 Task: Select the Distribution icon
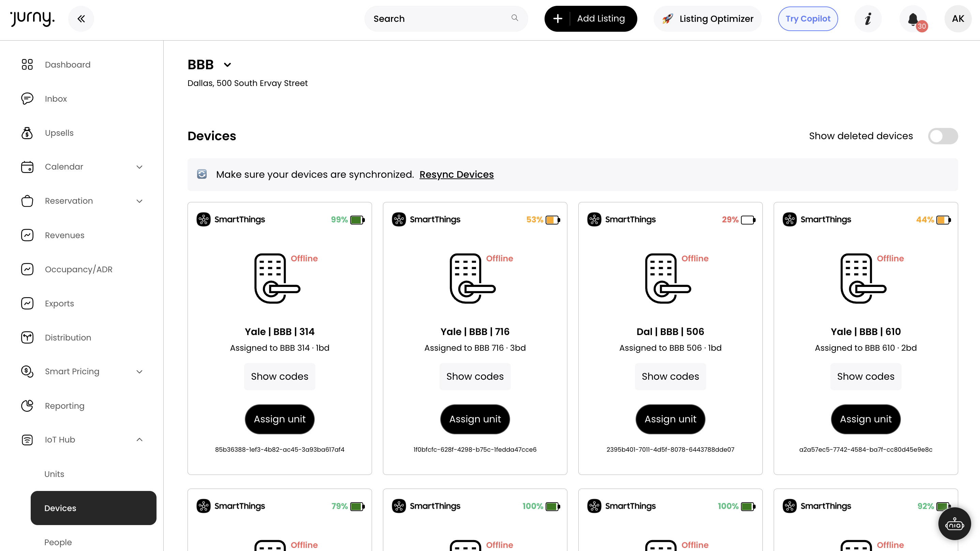coord(27,337)
